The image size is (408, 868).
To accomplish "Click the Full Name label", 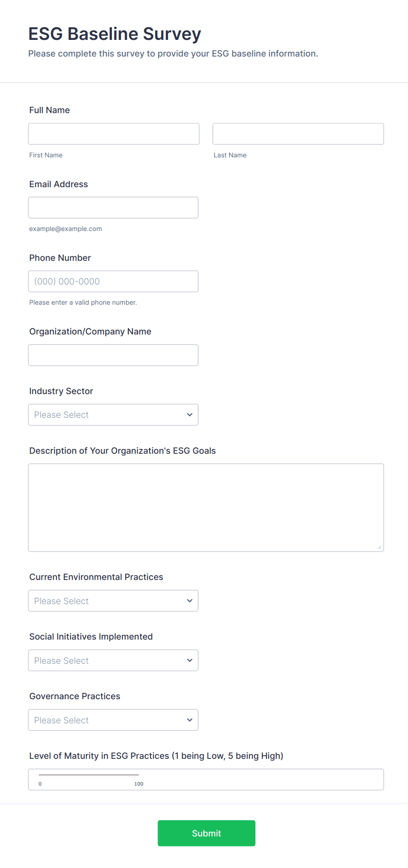I will [x=50, y=110].
